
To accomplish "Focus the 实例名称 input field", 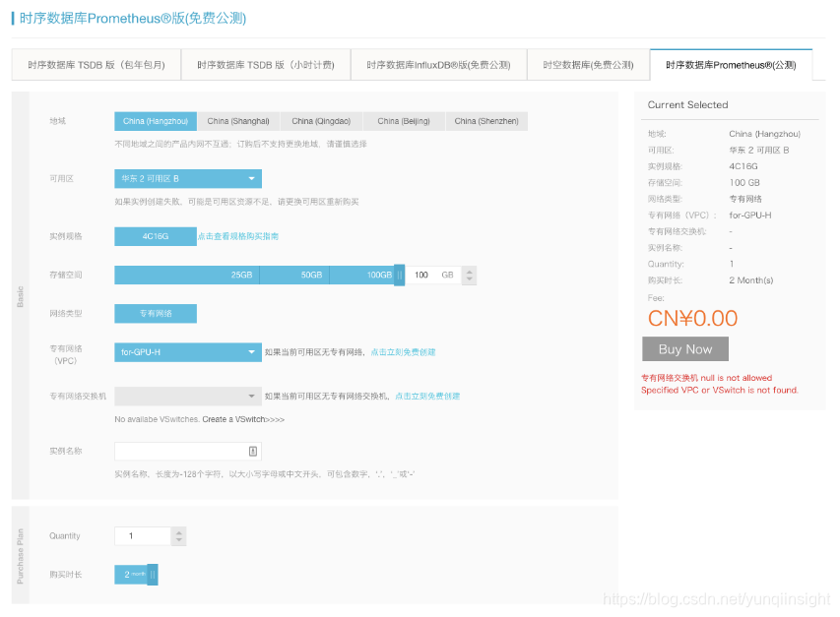I will click(x=188, y=451).
